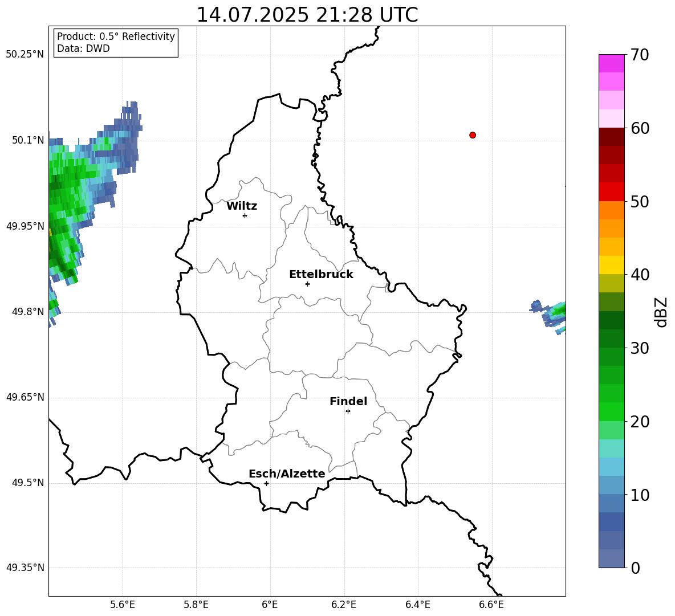Click the '49.35°N' latitude label
The height and width of the screenshot is (616, 675).
click(x=25, y=568)
